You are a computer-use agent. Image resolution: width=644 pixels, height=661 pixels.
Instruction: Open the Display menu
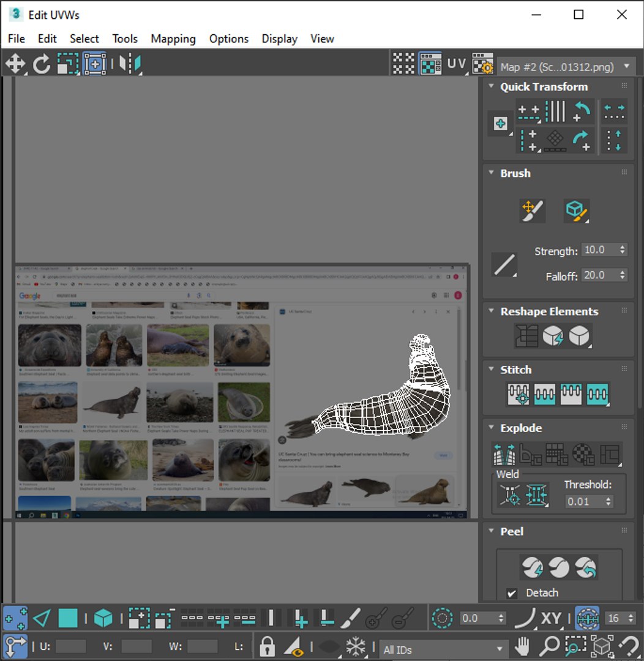point(280,39)
